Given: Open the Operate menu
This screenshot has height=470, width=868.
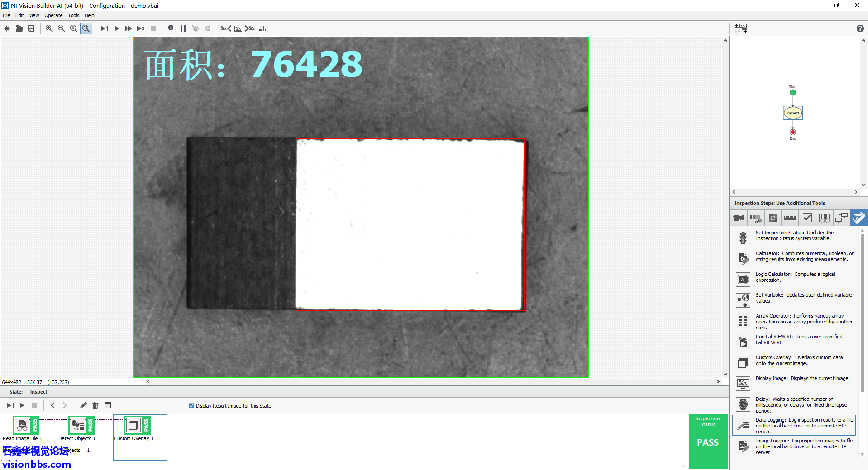Looking at the screenshot, I should tap(53, 15).
